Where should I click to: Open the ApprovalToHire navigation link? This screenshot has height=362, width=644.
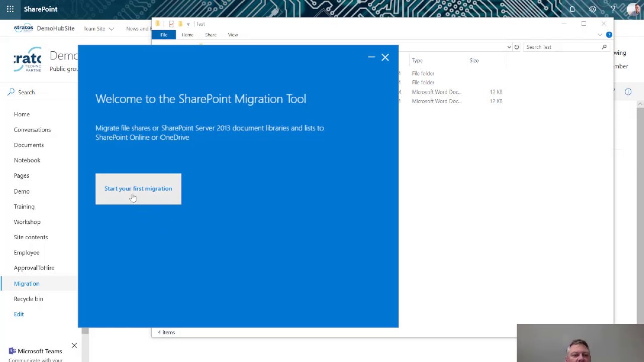(x=34, y=268)
